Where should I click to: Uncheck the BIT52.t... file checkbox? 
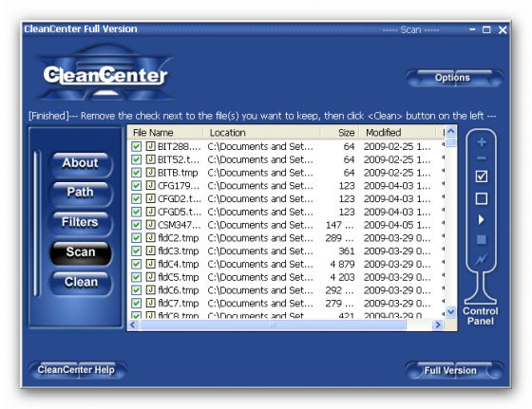pos(136,159)
